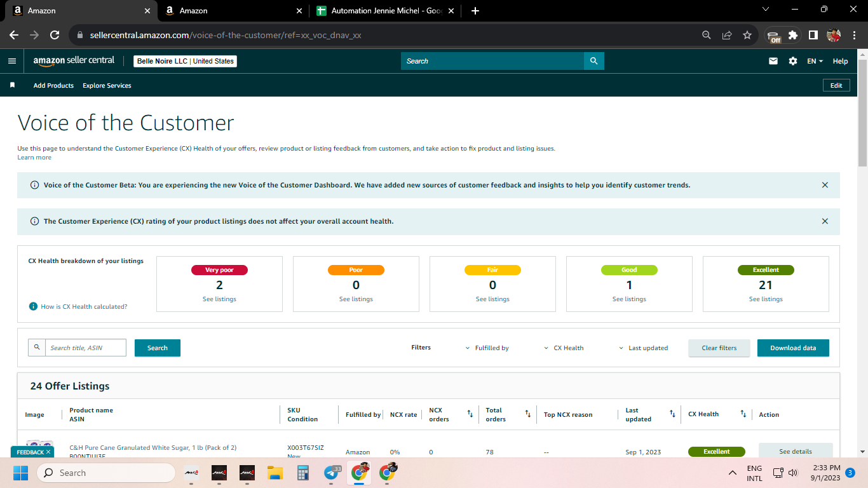Open the Seller Central messages envelope icon
The image size is (868, 488).
(x=773, y=61)
